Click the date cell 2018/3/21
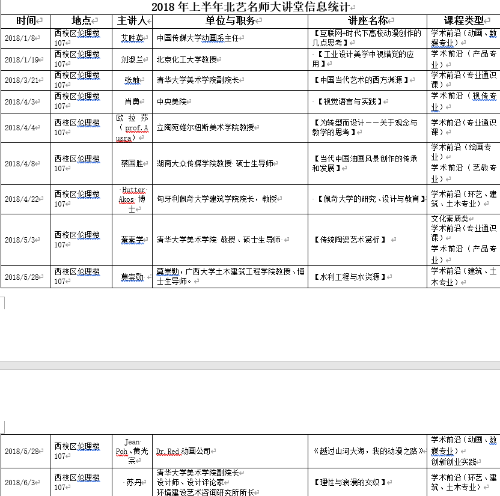The height and width of the screenshot is (496, 500). [x=22, y=80]
